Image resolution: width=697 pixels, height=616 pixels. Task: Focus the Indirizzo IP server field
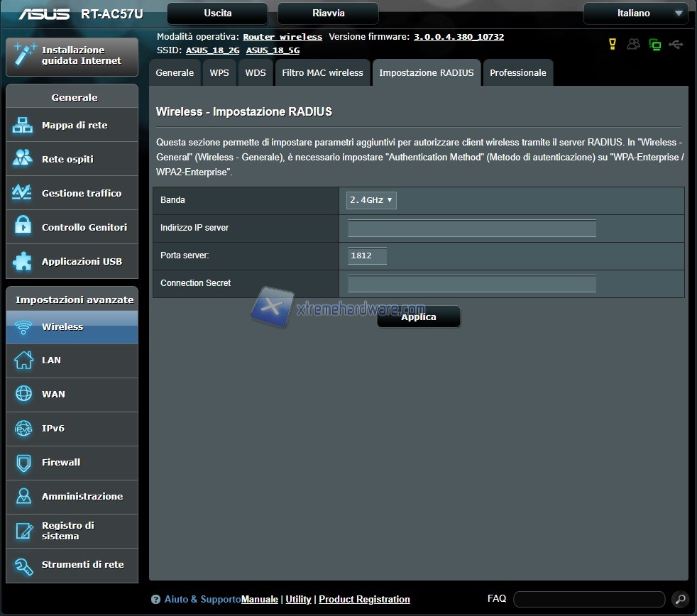tap(471, 228)
